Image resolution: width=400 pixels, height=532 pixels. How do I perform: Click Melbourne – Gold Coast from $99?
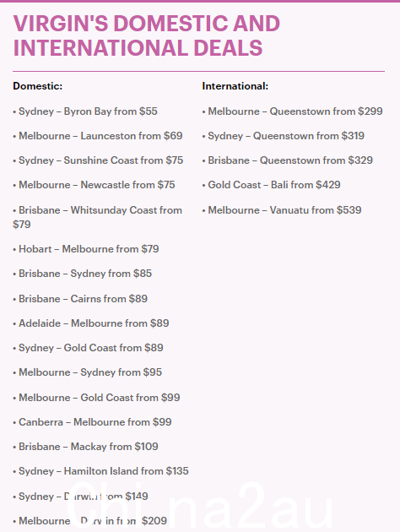96,398
